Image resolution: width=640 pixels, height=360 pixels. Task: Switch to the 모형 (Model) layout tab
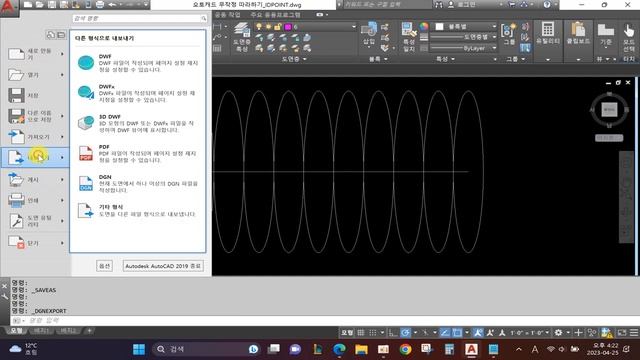tap(16, 331)
